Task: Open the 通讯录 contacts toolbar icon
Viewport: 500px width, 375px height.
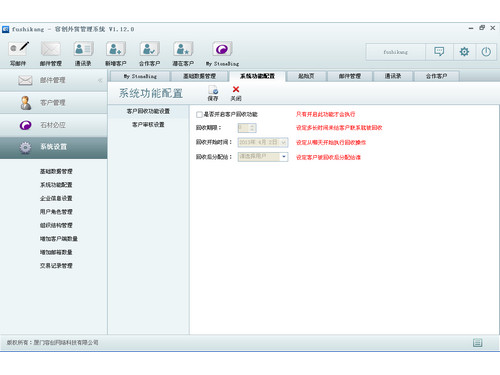Action: pyautogui.click(x=83, y=53)
